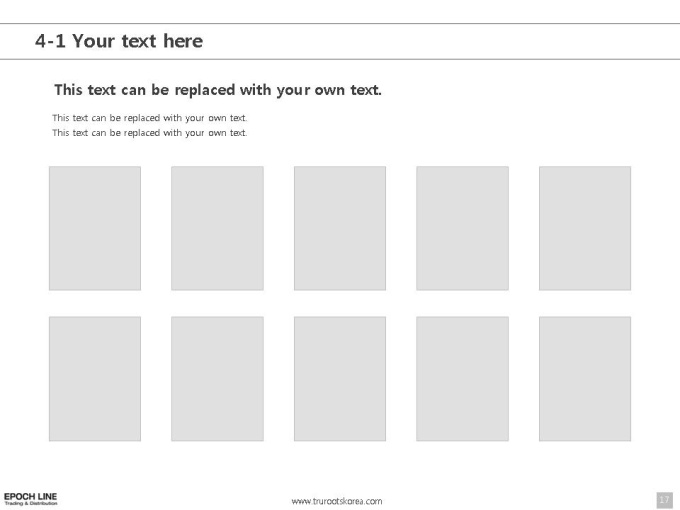Click the EPOCH LINE logo
This screenshot has width=680, height=510.
30,499
